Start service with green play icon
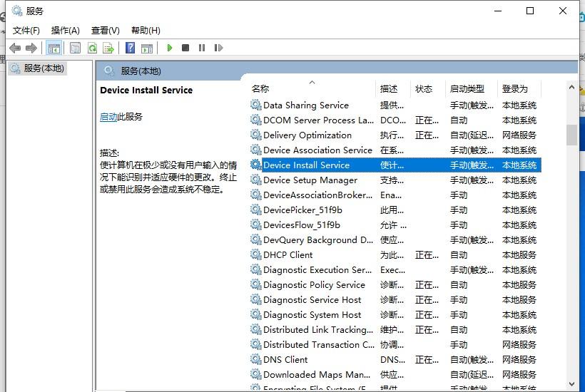Viewport: 585px width, 392px height. [169, 48]
